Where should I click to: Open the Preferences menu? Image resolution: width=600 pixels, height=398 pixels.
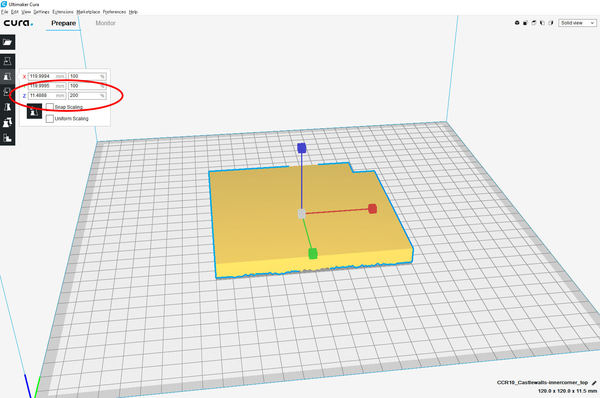pos(114,12)
